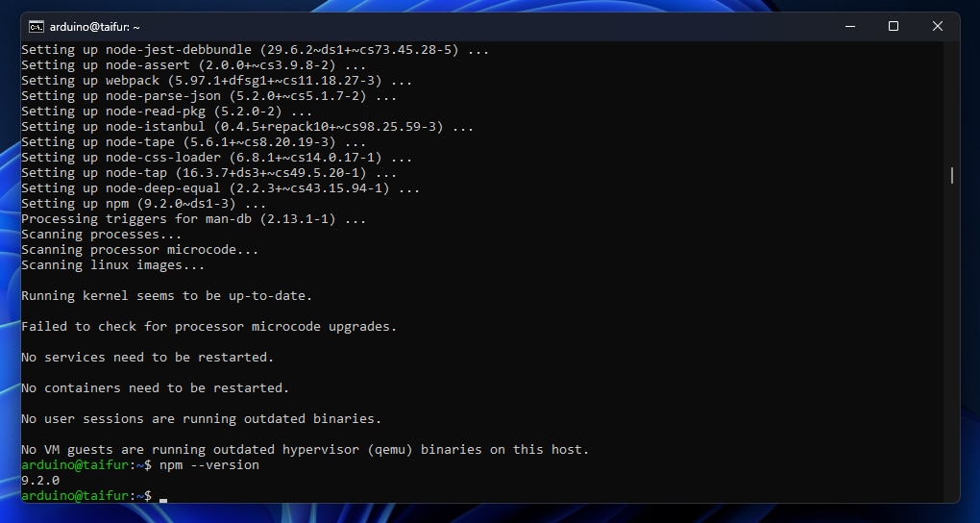Click 'Failed to check for processor microcode' line
The image size is (980, 523).
click(208, 327)
